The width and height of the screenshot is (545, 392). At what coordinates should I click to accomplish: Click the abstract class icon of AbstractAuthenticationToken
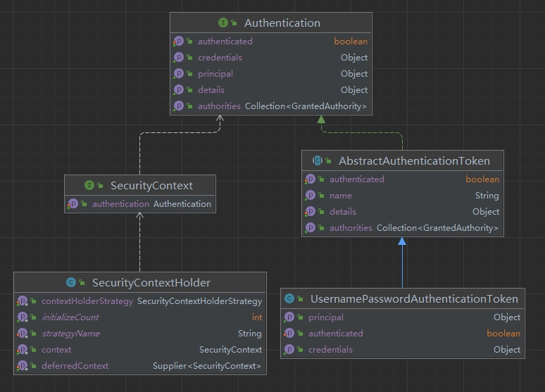coord(318,160)
